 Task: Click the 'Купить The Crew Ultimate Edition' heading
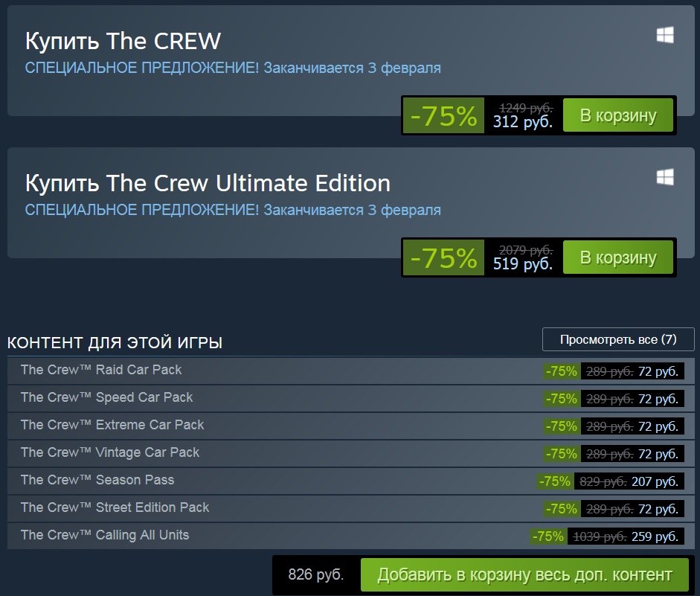208,182
